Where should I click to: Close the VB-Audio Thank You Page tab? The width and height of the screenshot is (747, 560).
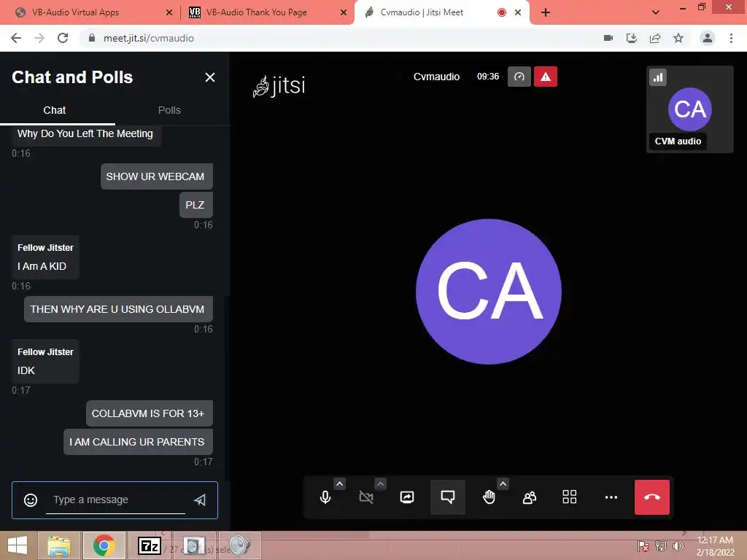coord(344,12)
